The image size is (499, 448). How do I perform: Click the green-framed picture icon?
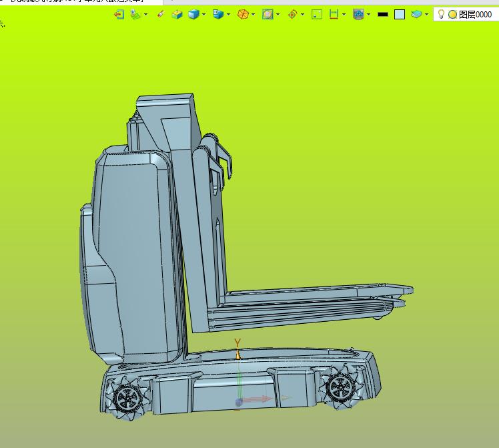268,14
